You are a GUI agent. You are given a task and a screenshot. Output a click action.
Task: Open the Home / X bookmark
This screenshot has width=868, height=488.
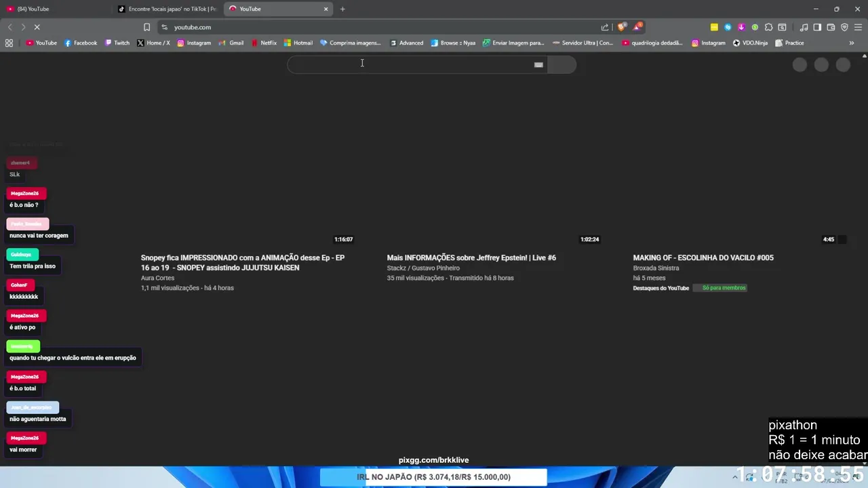coord(153,43)
